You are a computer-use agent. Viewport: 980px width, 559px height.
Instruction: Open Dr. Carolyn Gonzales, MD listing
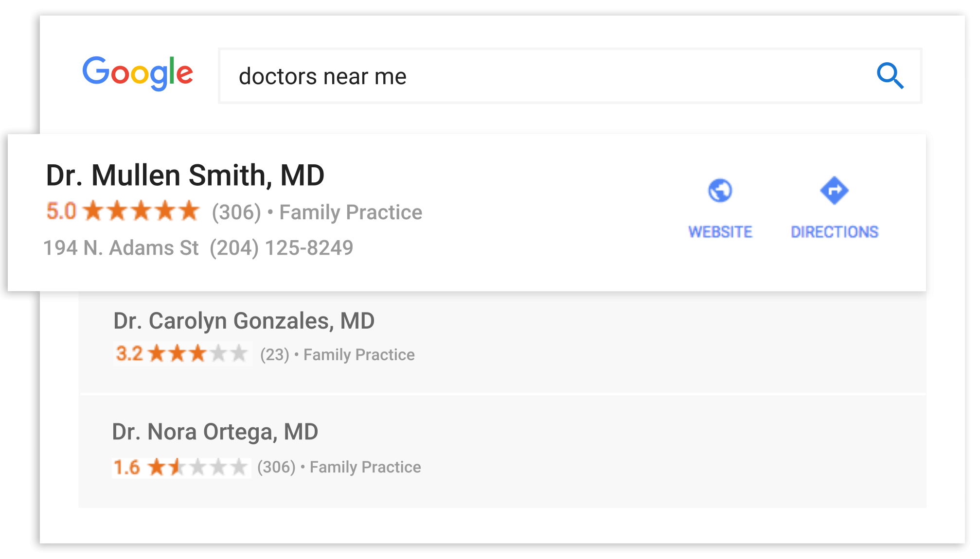click(x=244, y=321)
